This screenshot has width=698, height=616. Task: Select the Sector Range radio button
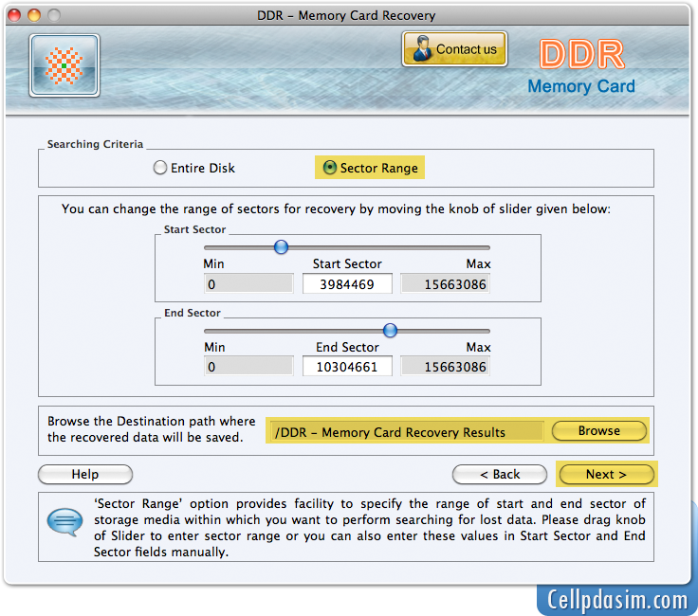(x=329, y=167)
